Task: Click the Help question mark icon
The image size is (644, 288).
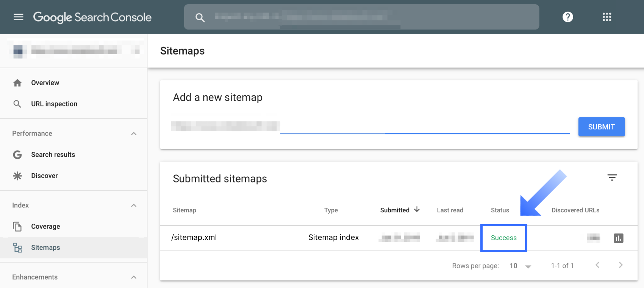Action: tap(567, 17)
